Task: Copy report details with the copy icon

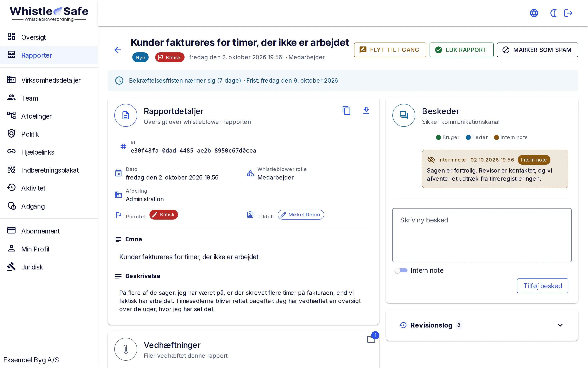Action: coord(346,110)
